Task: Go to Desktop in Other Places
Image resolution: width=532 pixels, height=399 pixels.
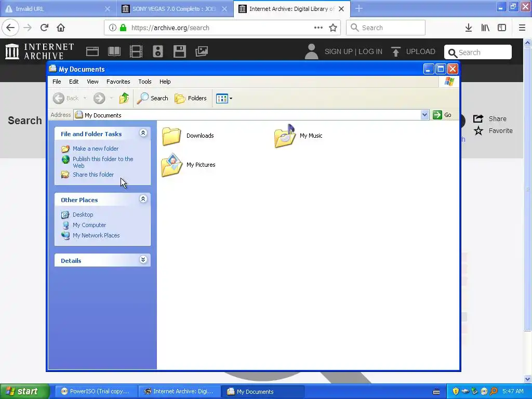Action: pos(83,215)
